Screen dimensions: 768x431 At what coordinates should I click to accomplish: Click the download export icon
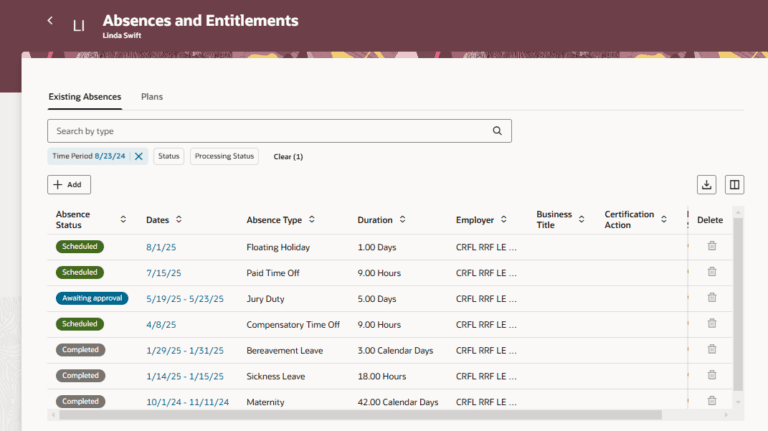(707, 185)
